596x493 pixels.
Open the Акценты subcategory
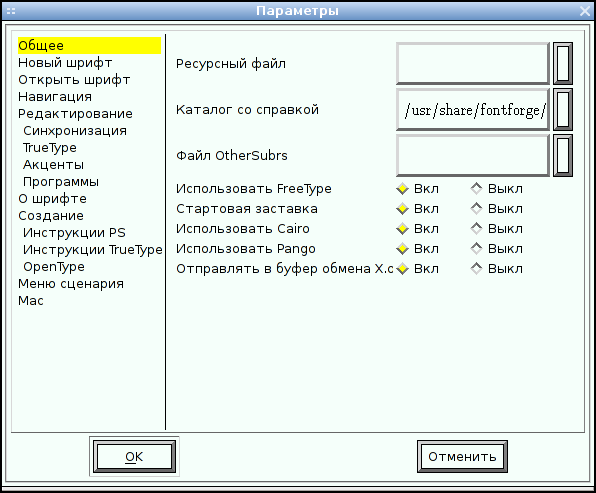click(53, 165)
